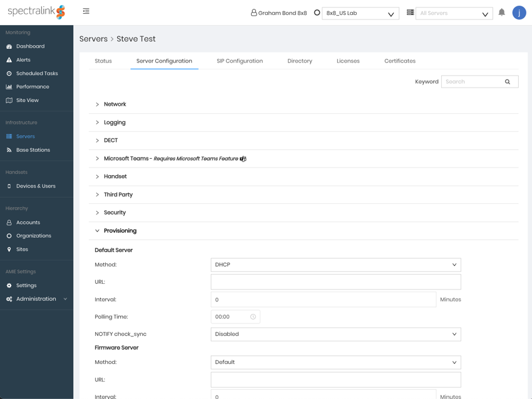Expand the Security section
Viewport: 532px width, 399px height.
pos(115,213)
